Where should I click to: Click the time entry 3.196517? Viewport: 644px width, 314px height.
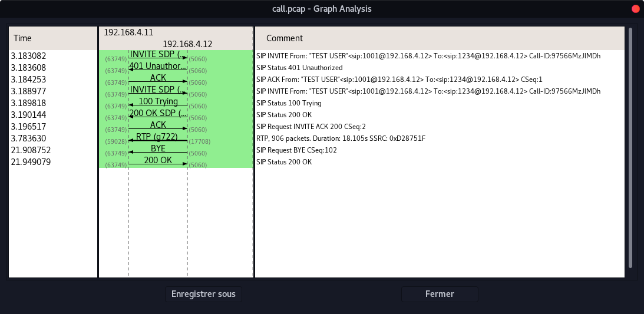29,126
